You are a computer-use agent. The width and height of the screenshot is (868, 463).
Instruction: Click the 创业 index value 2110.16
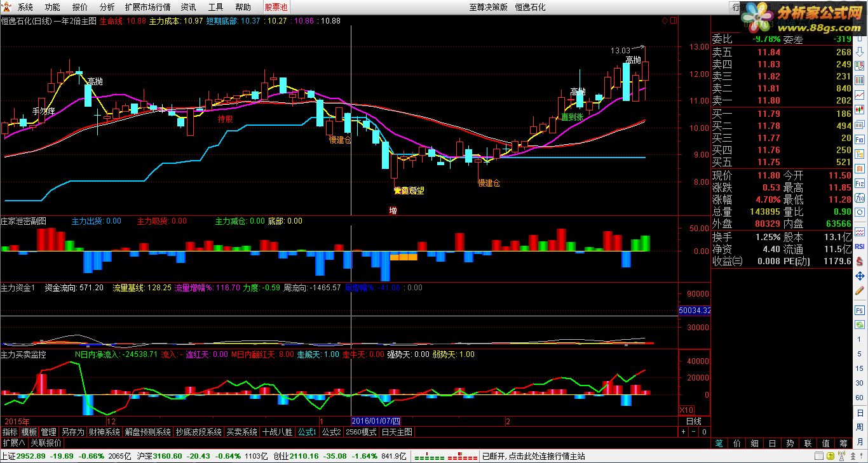[x=304, y=456]
